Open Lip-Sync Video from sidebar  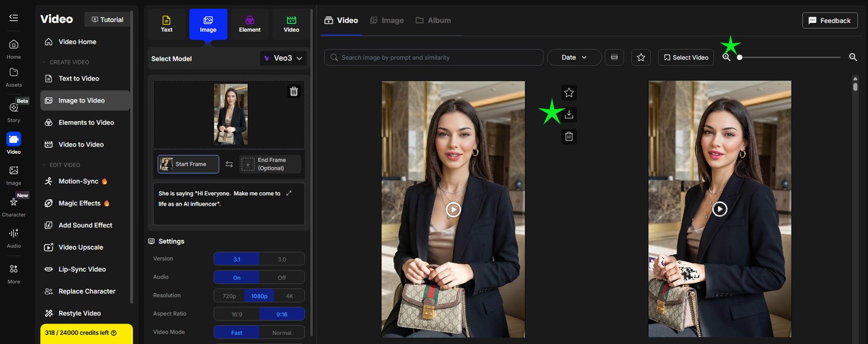[82, 270]
